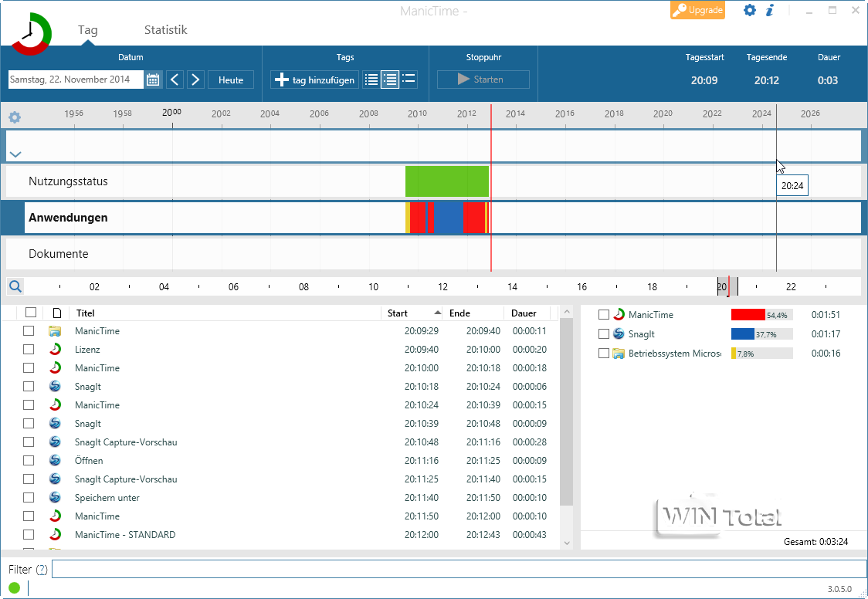Open settings gear in title bar
The image size is (868, 599).
click(x=749, y=10)
